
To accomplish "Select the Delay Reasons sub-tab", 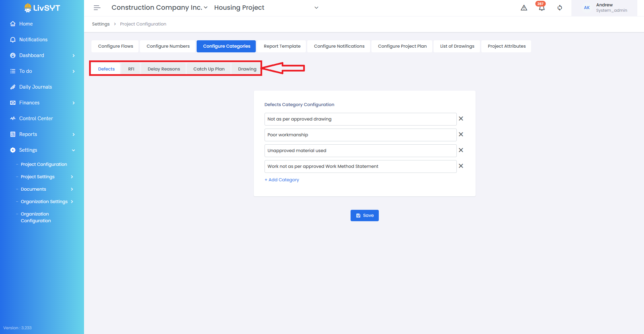I will pos(164,69).
